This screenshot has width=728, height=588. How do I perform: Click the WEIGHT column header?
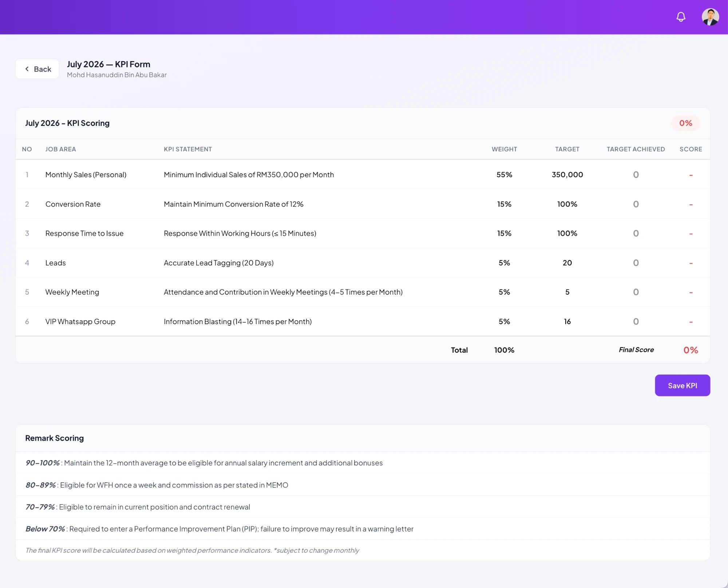(x=504, y=149)
